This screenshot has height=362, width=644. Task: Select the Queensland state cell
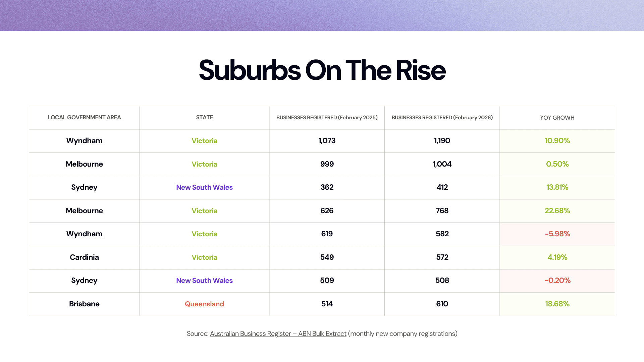[204, 304]
